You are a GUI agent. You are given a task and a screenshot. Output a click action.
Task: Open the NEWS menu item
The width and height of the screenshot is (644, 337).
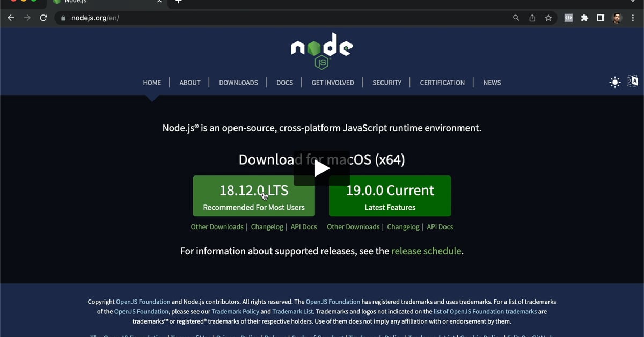point(492,83)
